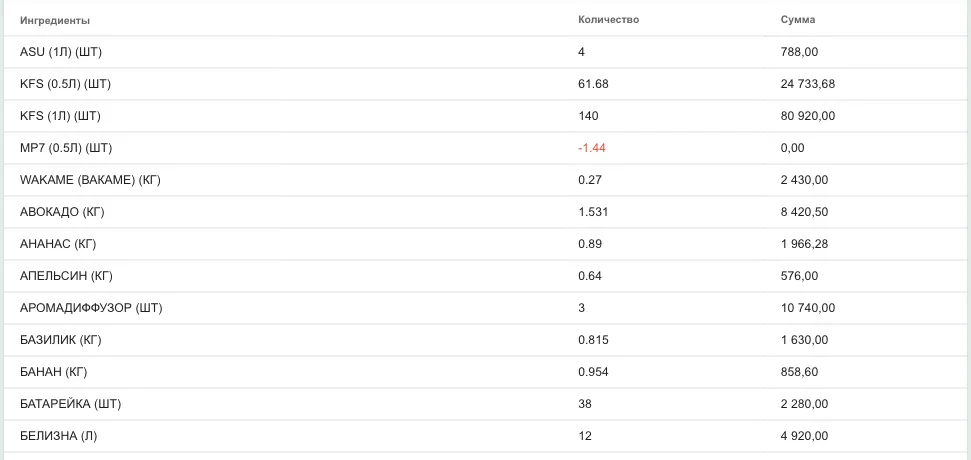Open the БЕЛИЗНА (Л) row

pos(486,436)
